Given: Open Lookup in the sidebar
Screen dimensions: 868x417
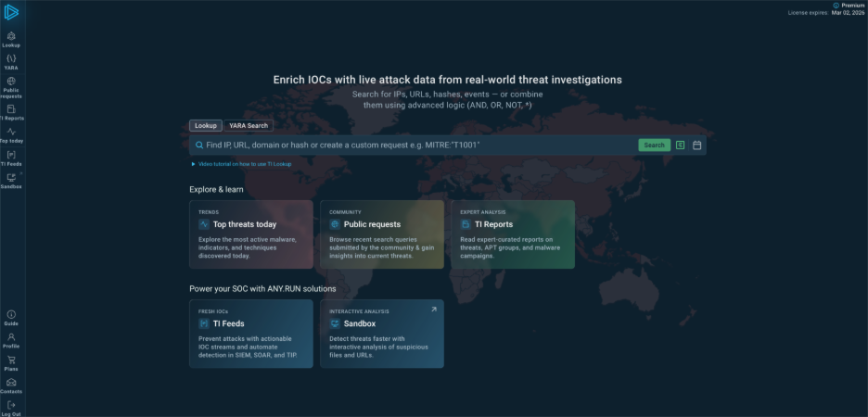Looking at the screenshot, I should pyautogui.click(x=11, y=40).
